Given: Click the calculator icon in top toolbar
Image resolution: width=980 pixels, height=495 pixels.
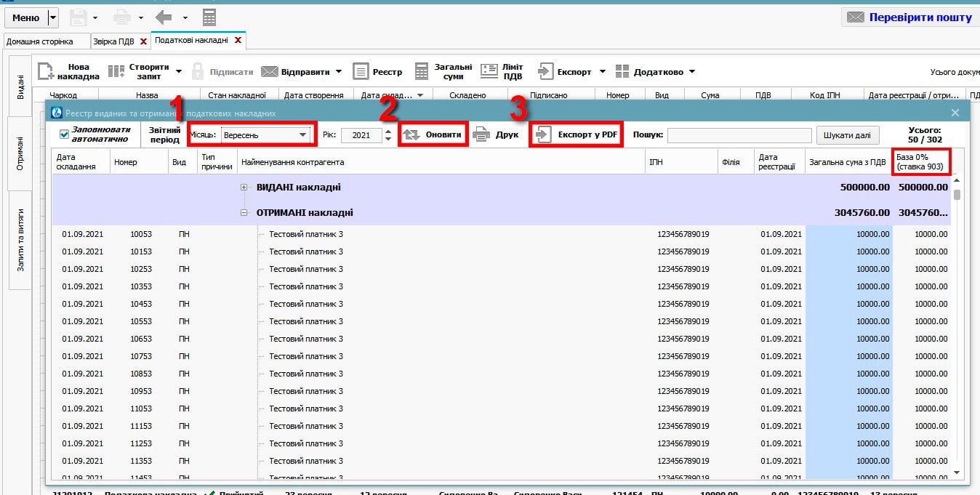Looking at the screenshot, I should (x=209, y=17).
